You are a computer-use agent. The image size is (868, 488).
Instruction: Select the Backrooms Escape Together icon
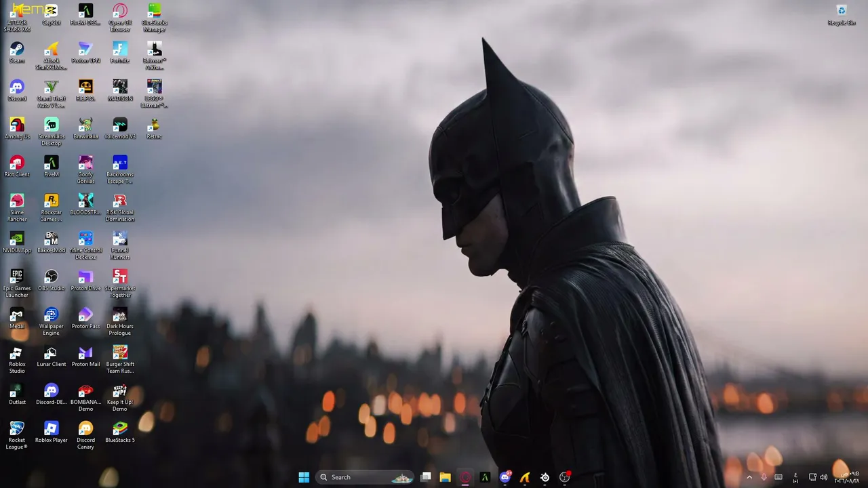click(120, 170)
